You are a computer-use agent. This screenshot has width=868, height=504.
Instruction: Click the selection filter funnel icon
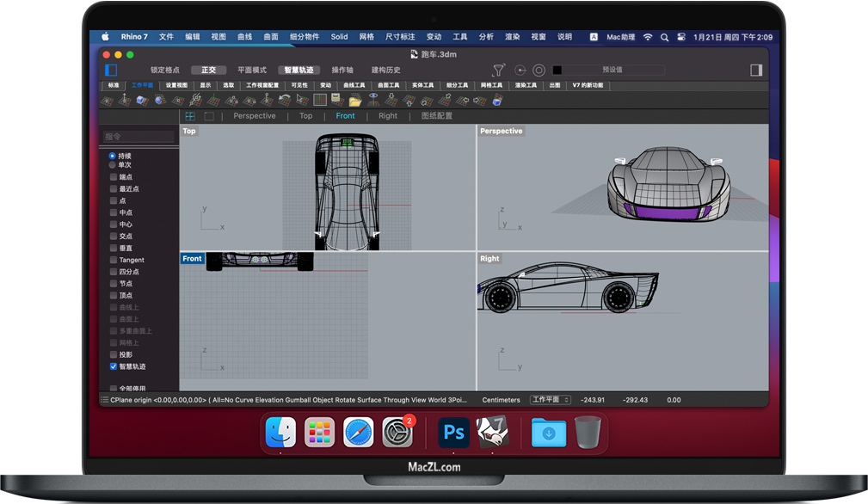[498, 70]
